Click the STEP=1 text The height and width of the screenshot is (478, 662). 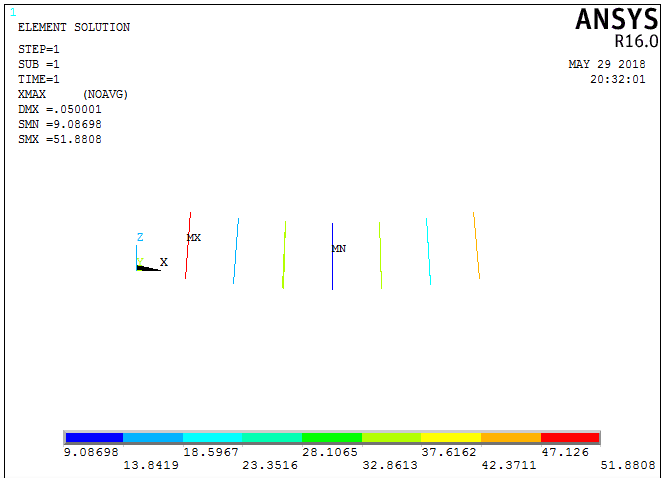[38, 49]
